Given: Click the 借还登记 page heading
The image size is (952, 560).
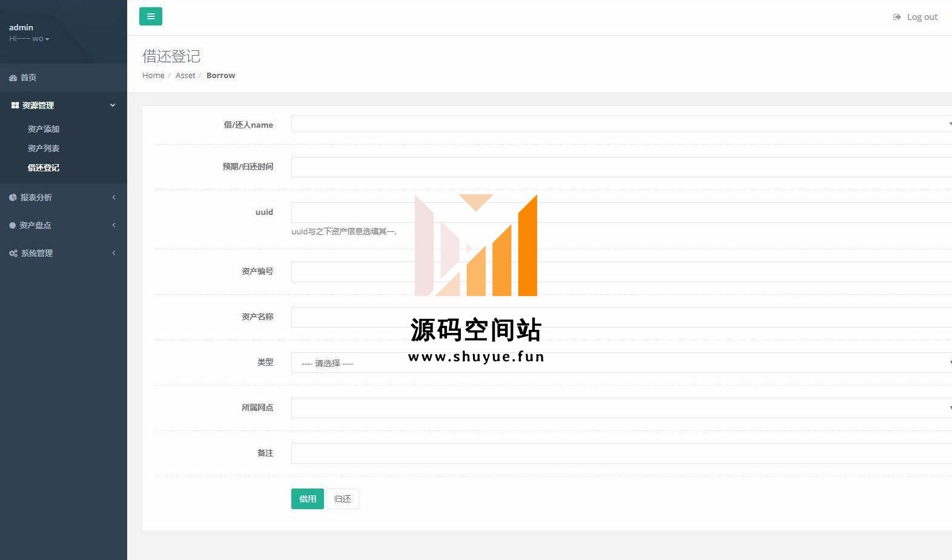Looking at the screenshot, I should point(171,56).
